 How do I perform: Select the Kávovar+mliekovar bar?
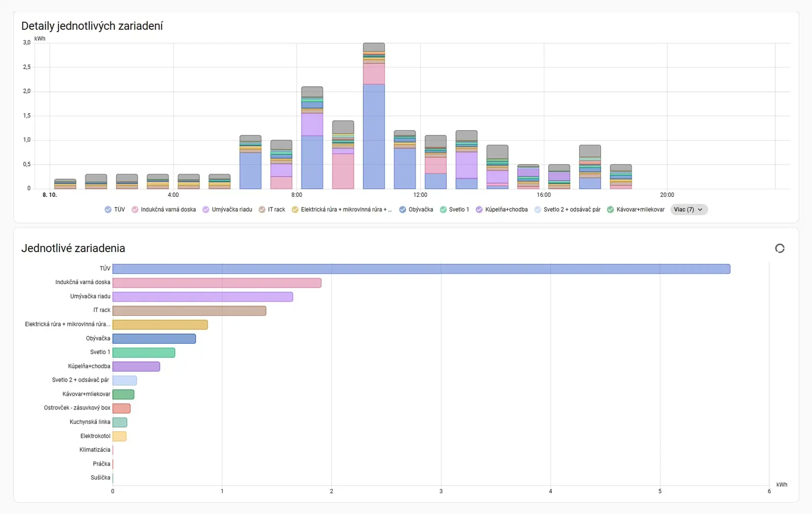123,394
